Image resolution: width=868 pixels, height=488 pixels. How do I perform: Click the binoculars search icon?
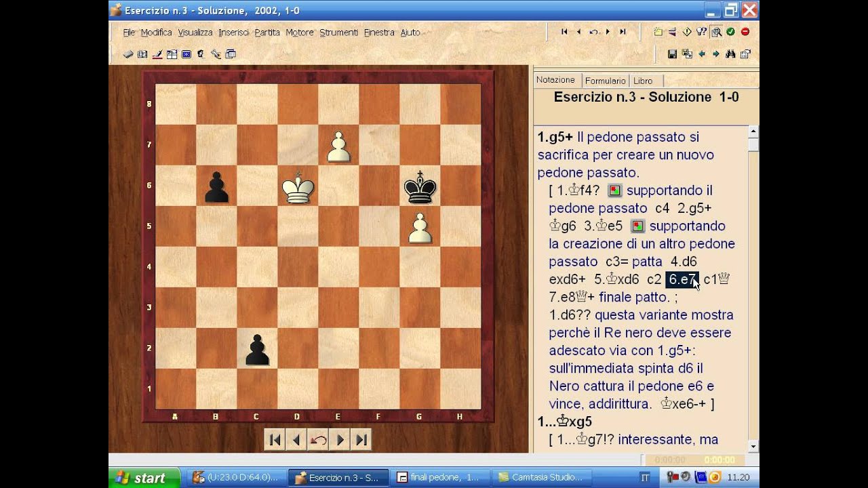click(x=730, y=54)
